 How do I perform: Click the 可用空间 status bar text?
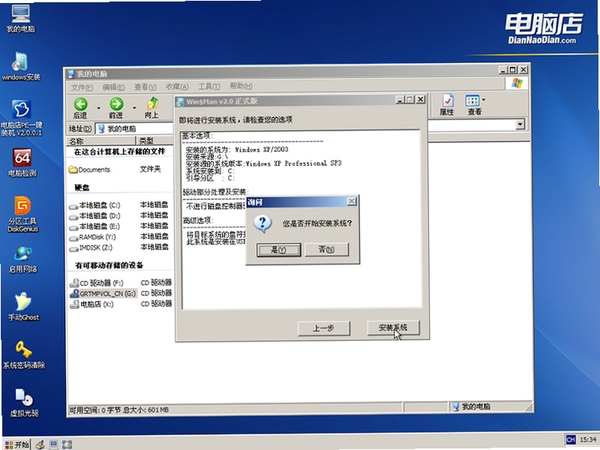(x=119, y=410)
